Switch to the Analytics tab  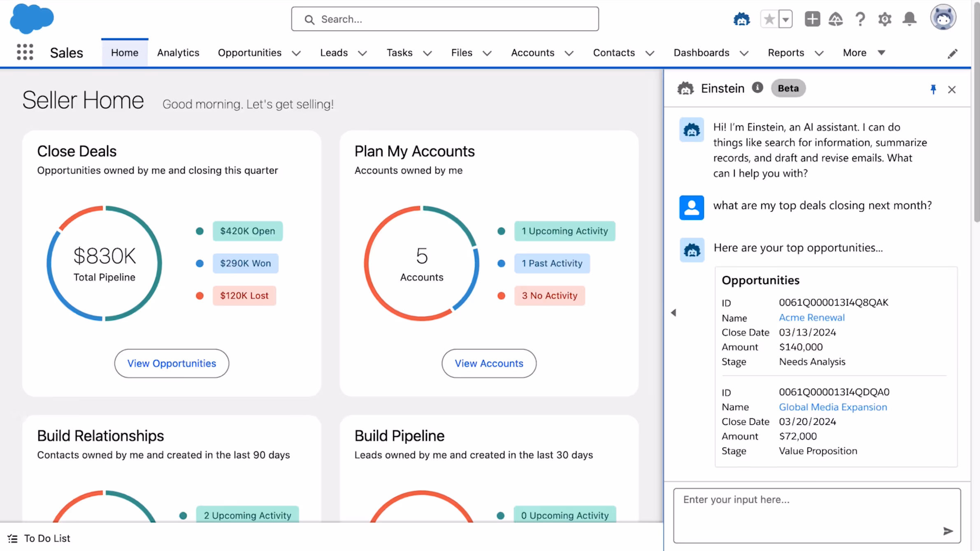pos(178,53)
